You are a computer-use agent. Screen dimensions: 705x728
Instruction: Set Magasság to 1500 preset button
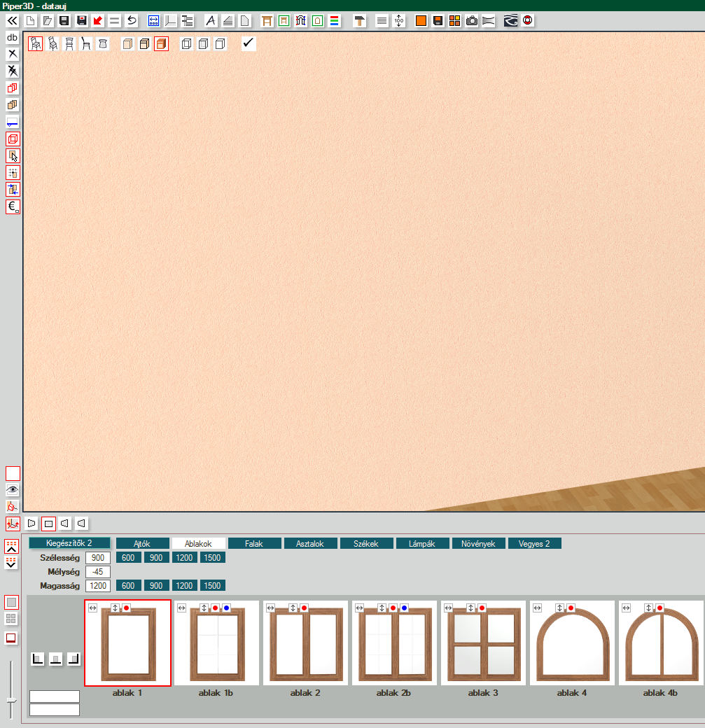pyautogui.click(x=211, y=585)
